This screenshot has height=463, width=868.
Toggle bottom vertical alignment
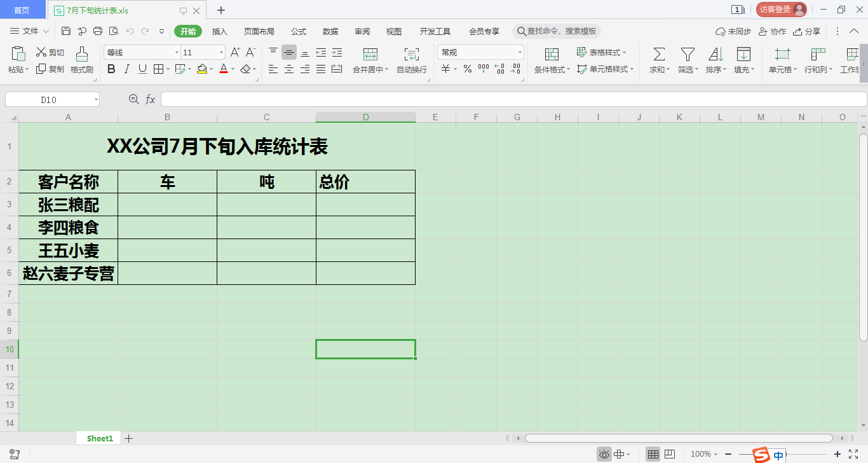click(305, 52)
